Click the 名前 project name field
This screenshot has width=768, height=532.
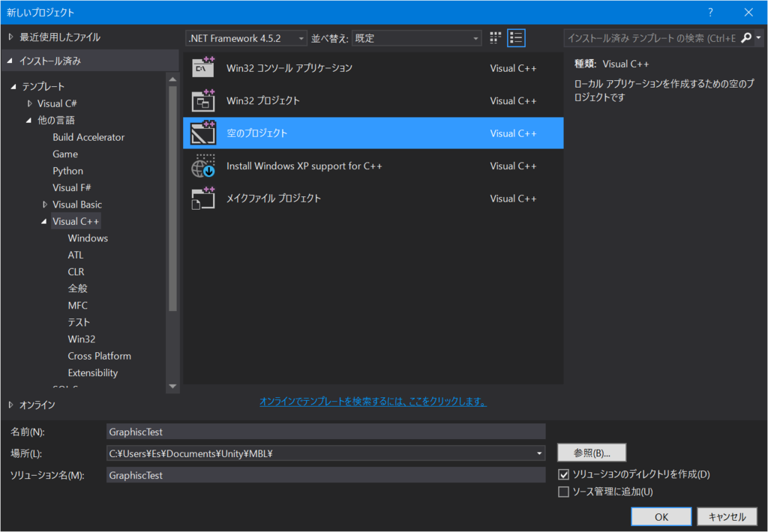[325, 432]
